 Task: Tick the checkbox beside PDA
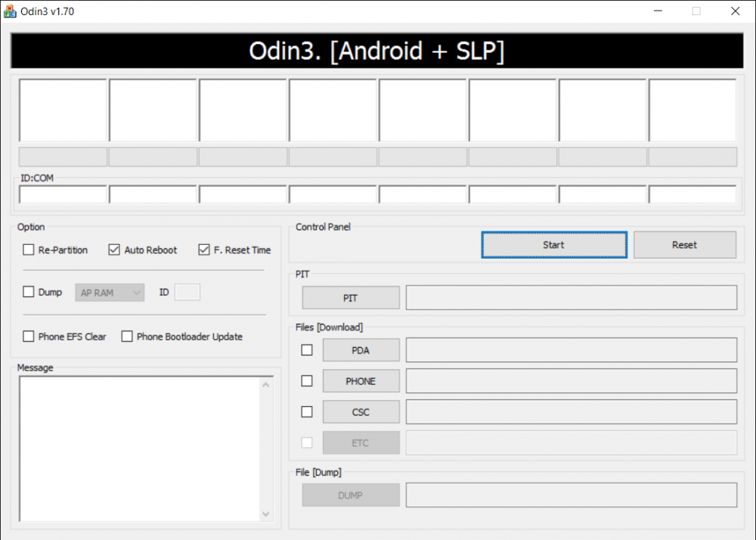pyautogui.click(x=307, y=350)
